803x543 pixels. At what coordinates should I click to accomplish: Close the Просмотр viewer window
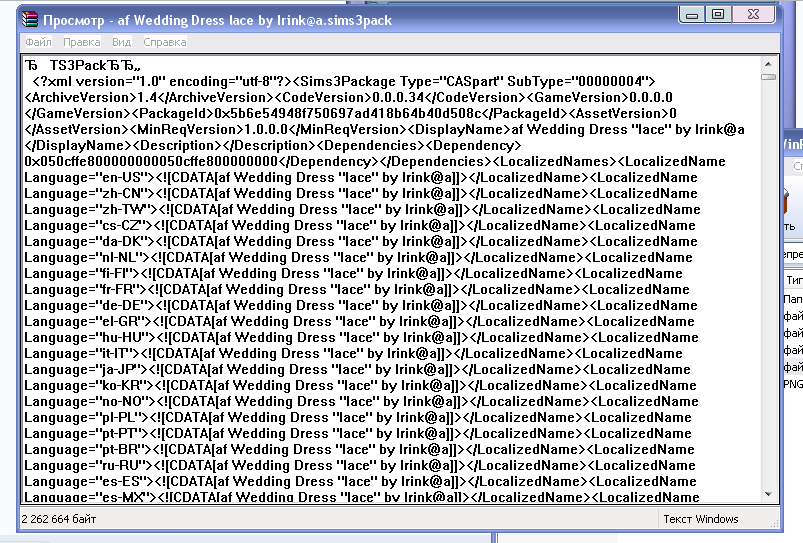click(753, 14)
